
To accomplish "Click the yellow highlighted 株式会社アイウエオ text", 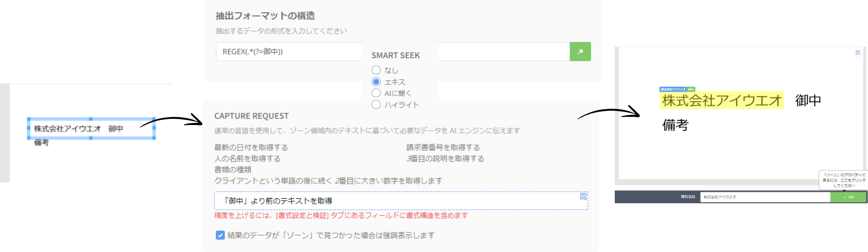I will pos(722,100).
